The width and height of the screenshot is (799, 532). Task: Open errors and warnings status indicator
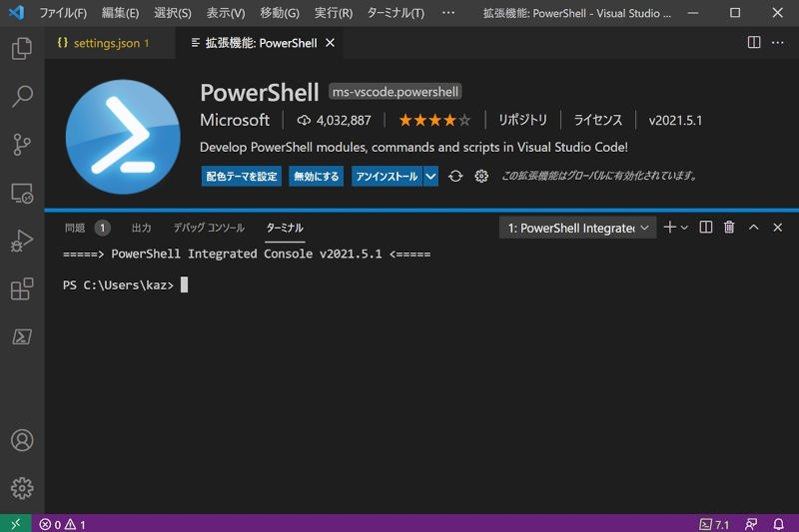pos(62,524)
